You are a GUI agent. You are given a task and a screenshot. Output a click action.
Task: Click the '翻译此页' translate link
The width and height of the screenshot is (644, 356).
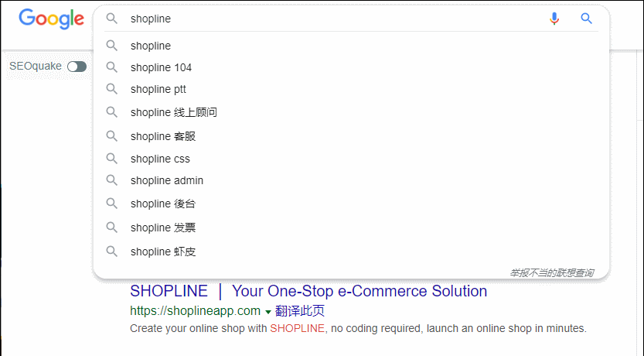pos(300,311)
